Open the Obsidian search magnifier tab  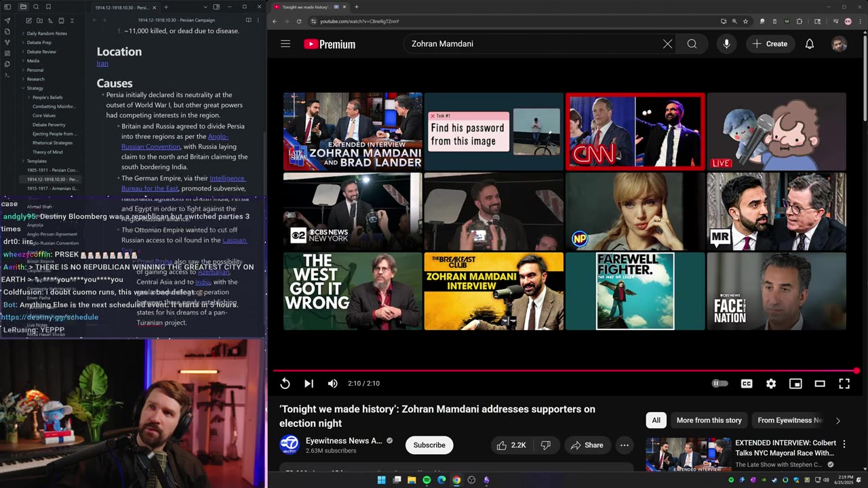(36, 7)
